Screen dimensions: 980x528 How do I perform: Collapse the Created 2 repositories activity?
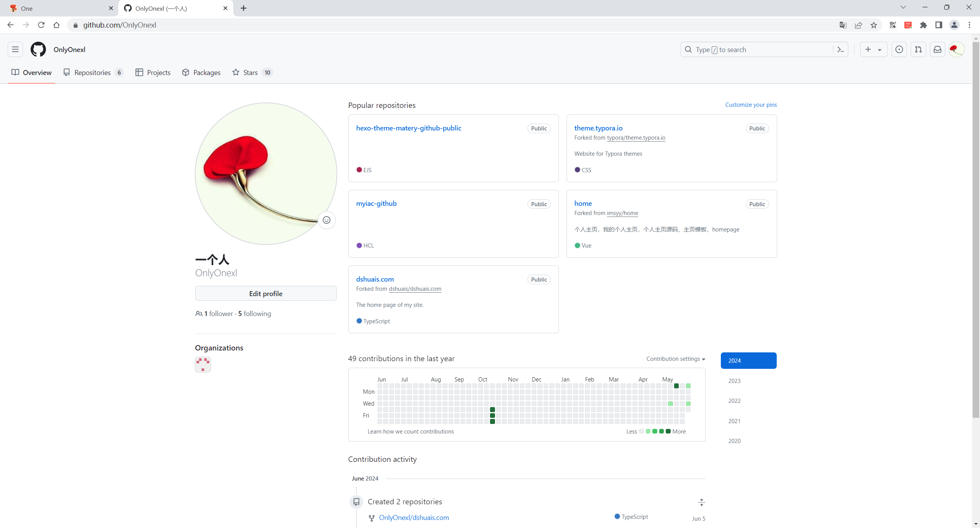tap(701, 502)
